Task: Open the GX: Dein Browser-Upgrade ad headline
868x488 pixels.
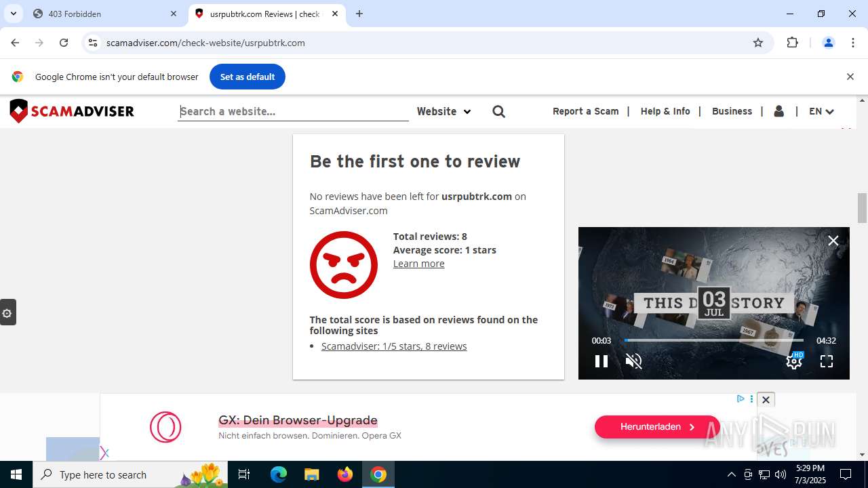Action: pos(298,420)
